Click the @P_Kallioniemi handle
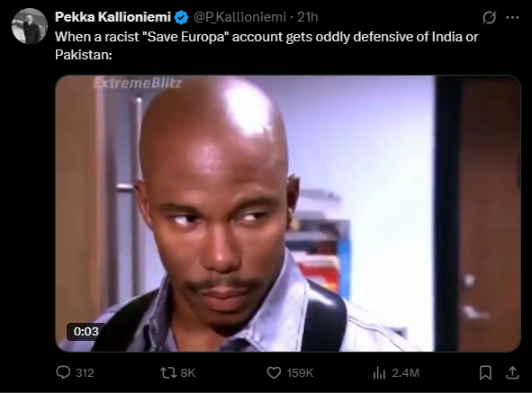Image resolution: width=532 pixels, height=393 pixels. coord(239,17)
